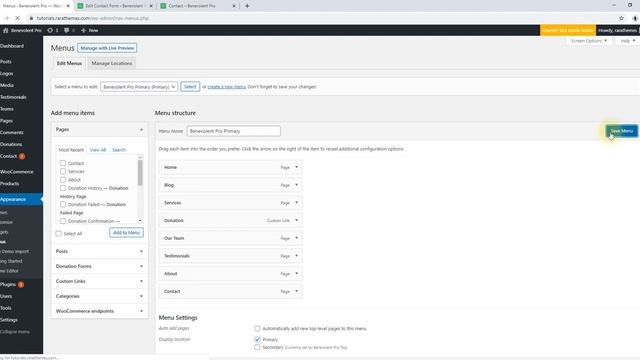The image size is (640, 360).
Task: Switch to View All pages tab
Action: click(98, 150)
